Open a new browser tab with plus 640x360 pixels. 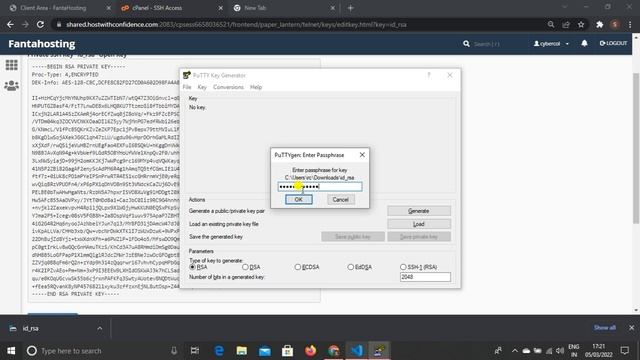pyautogui.click(x=350, y=8)
